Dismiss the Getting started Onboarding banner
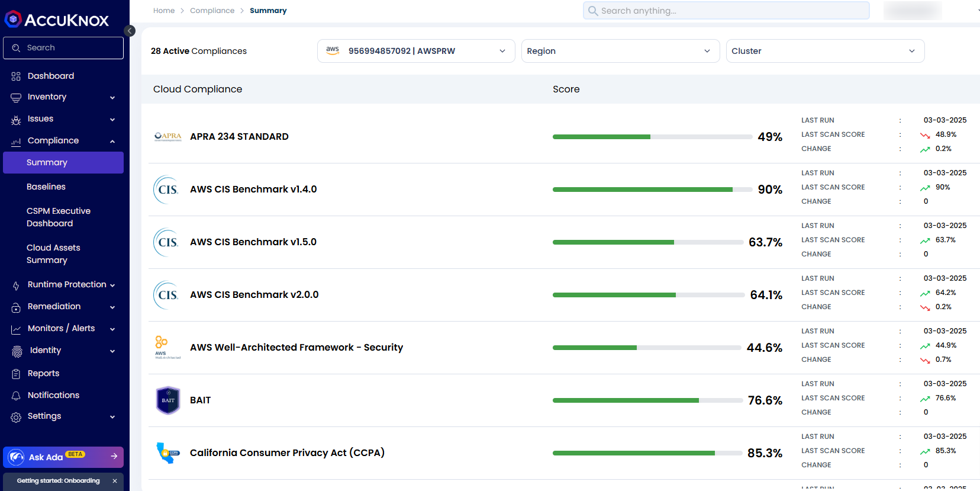The image size is (980, 491). [115, 481]
